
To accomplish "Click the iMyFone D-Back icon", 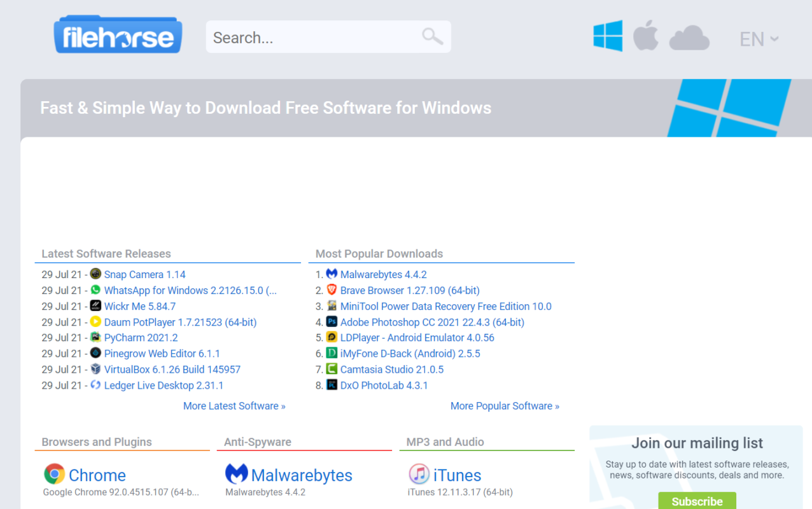I will click(x=332, y=353).
